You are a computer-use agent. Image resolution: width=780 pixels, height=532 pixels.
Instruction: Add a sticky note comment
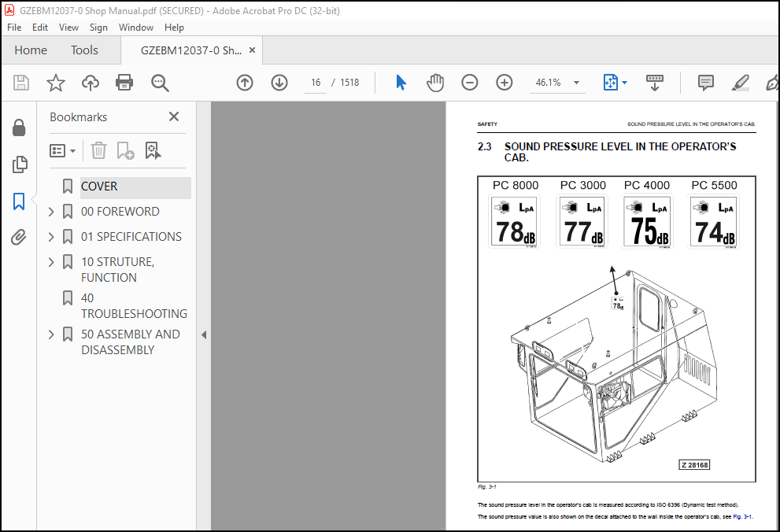click(706, 83)
